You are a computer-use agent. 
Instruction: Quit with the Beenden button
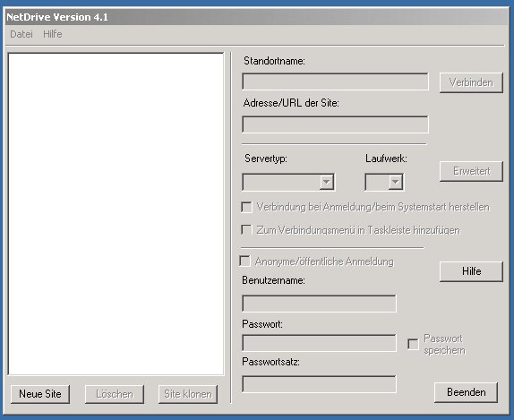coord(466,392)
